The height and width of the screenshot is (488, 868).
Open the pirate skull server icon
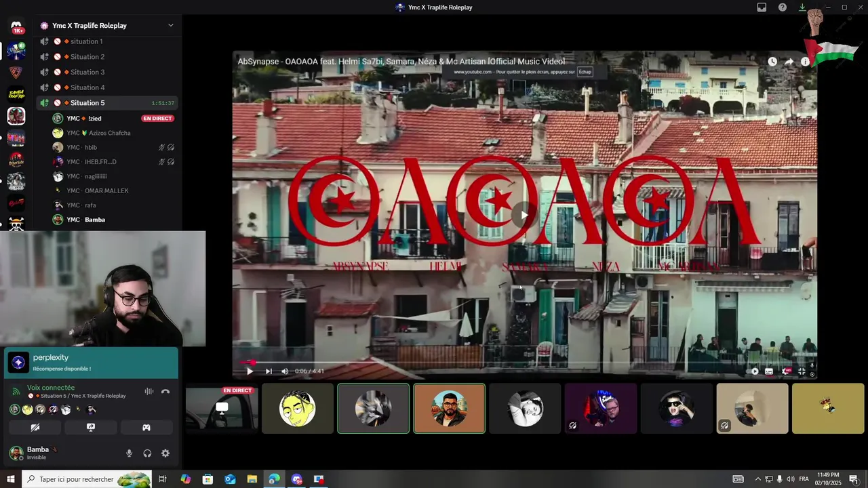(16, 224)
